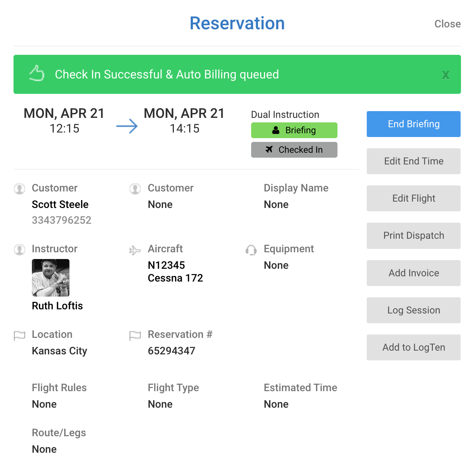Image resolution: width=476 pixels, height=476 pixels.
Task: Click the green Briefing status badge
Action: click(x=294, y=130)
